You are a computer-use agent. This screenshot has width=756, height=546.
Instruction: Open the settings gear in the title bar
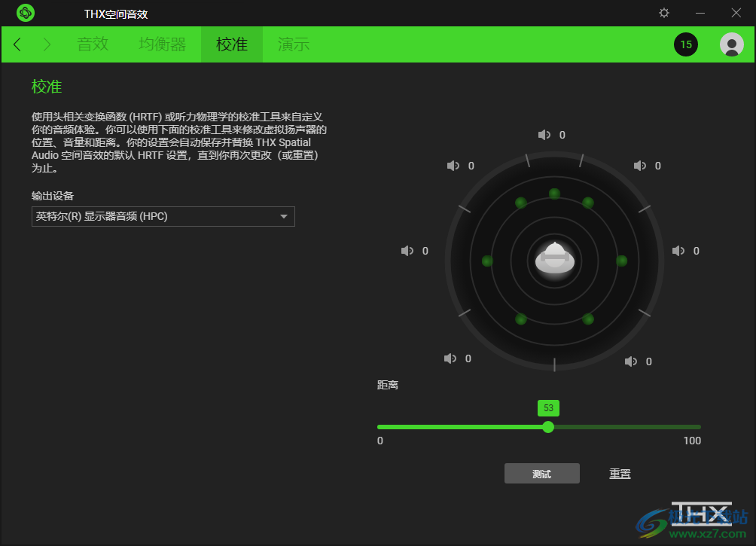[663, 13]
